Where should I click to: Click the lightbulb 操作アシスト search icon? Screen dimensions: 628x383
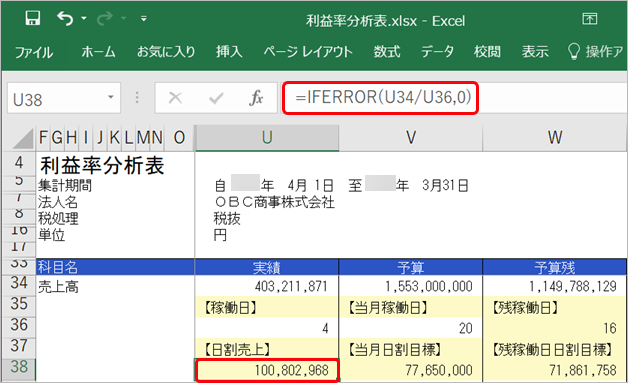click(x=574, y=52)
